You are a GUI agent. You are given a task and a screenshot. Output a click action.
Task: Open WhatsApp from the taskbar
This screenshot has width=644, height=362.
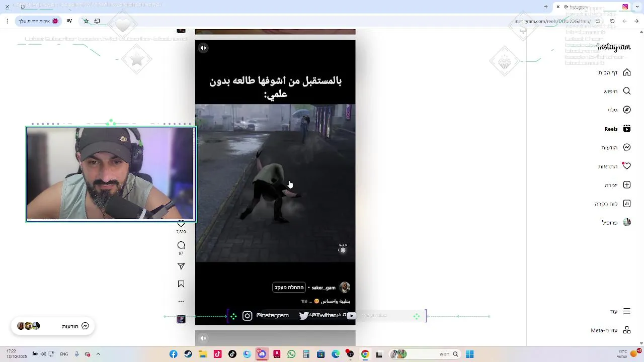point(291,354)
